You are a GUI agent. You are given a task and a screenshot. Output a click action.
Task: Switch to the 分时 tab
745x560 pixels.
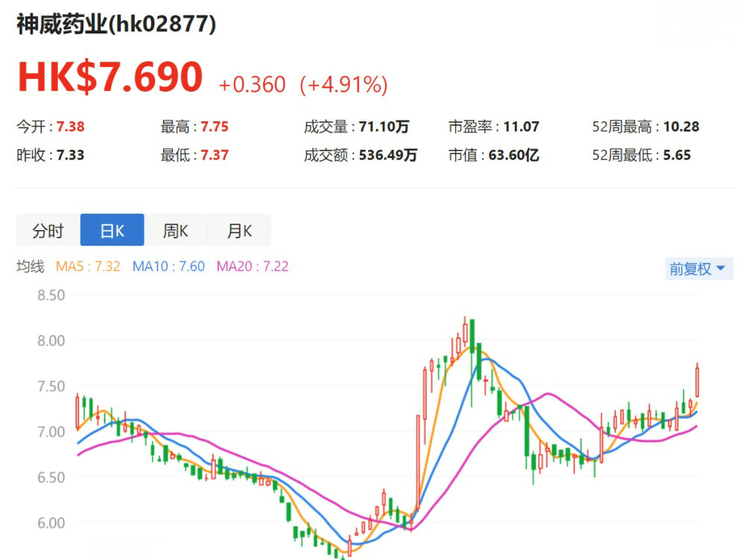pos(47,229)
